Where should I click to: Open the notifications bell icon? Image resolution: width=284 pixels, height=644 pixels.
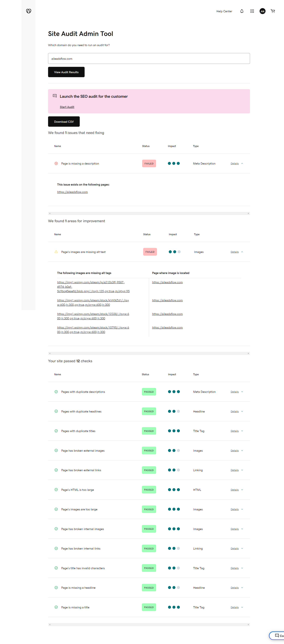click(242, 11)
